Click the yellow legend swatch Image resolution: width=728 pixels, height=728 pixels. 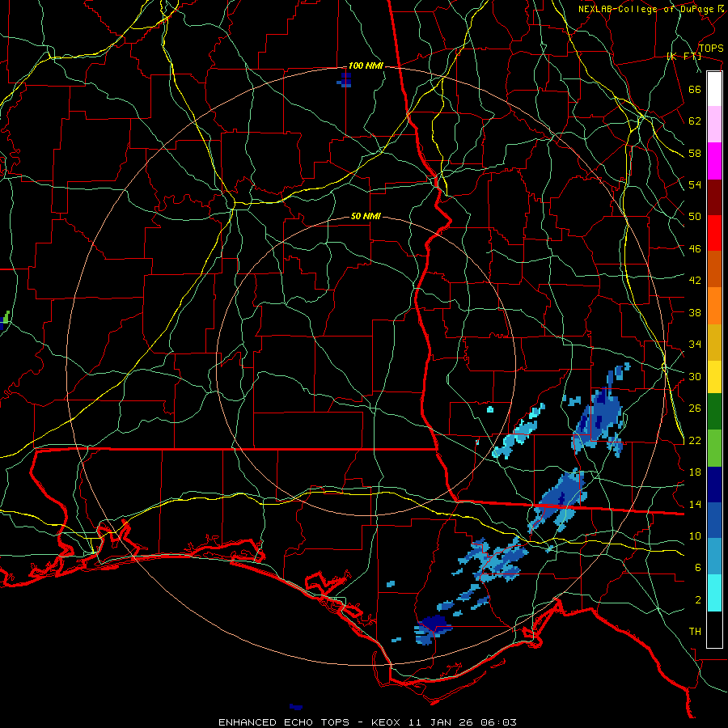pyautogui.click(x=714, y=377)
